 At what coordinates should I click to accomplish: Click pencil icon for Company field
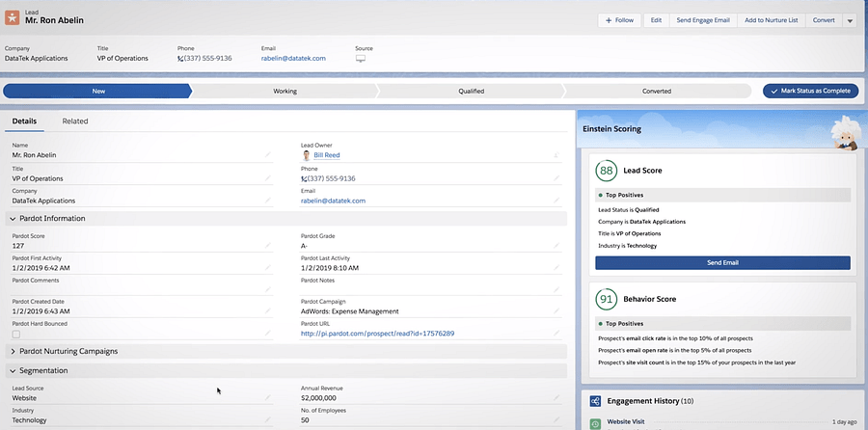click(x=268, y=201)
